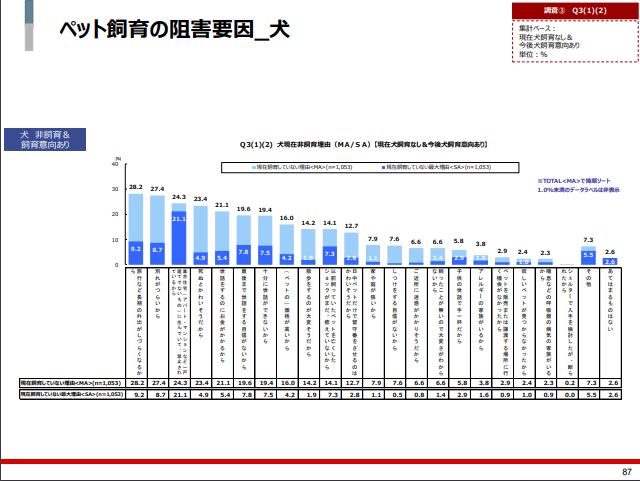Click y-axis tick label 30
640x481 pixels.
coord(115,189)
